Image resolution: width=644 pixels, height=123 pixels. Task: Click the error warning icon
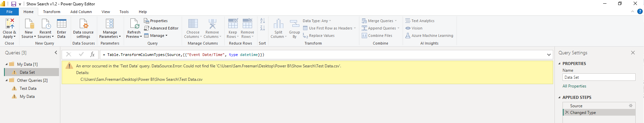pos(69,66)
